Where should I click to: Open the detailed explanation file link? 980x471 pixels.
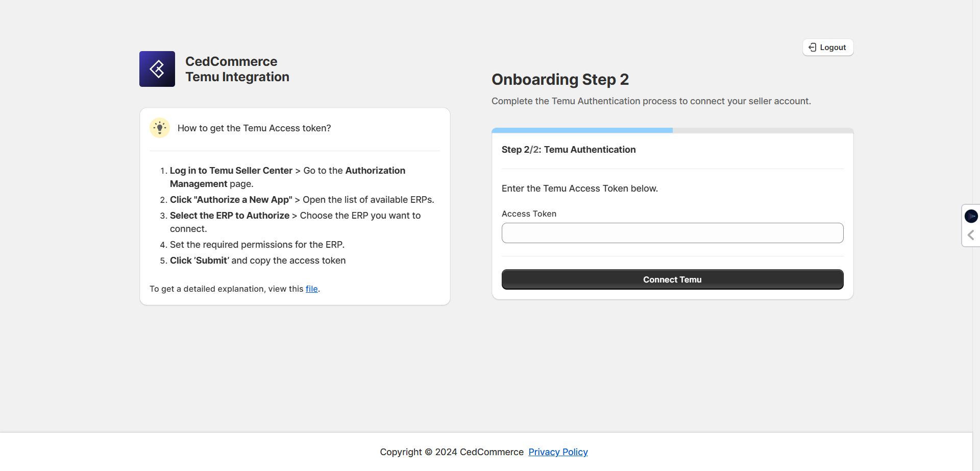coord(311,289)
